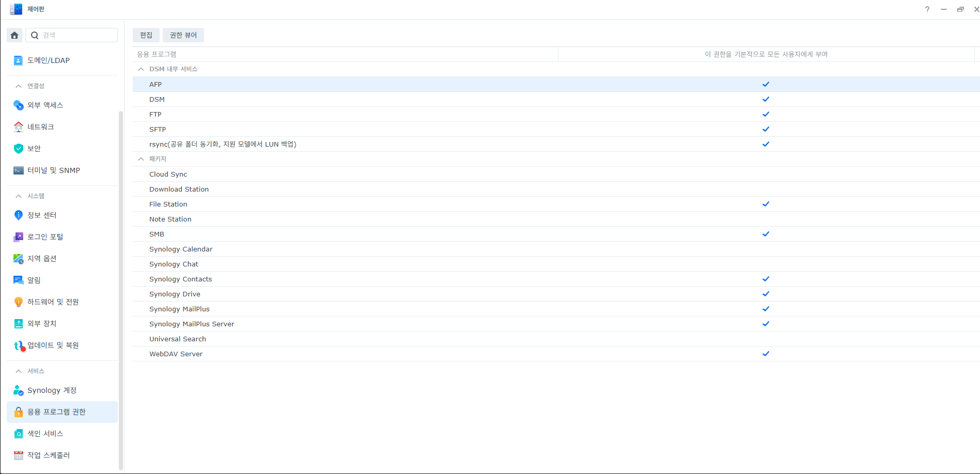Viewport: 980px width, 474px height.
Task: Select the Cloud Sync row
Action: tap(556, 174)
